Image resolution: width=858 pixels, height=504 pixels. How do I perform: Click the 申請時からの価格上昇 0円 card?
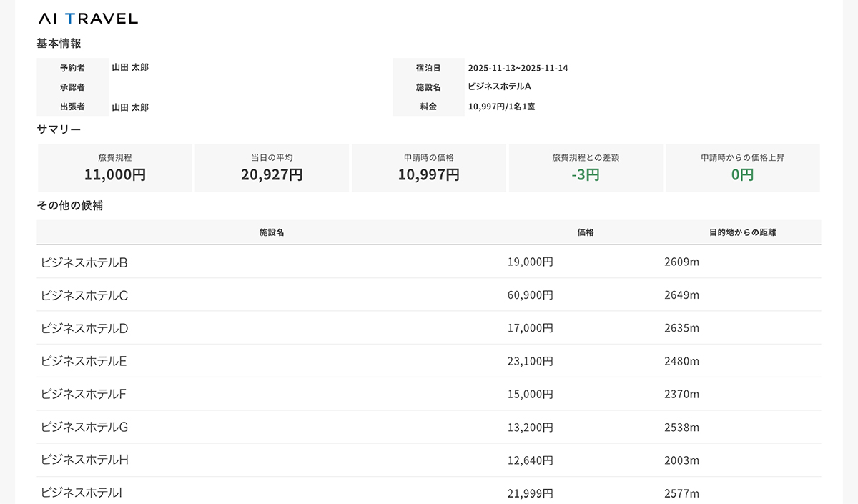[742, 168]
